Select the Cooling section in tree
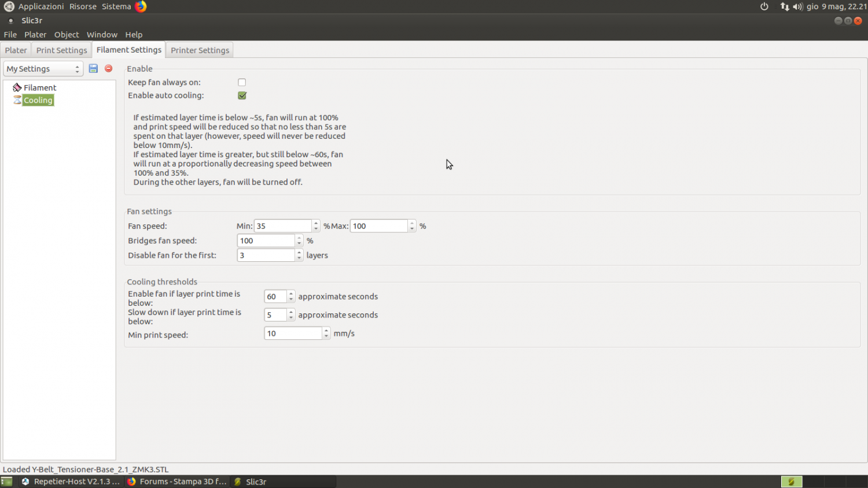 38,100
